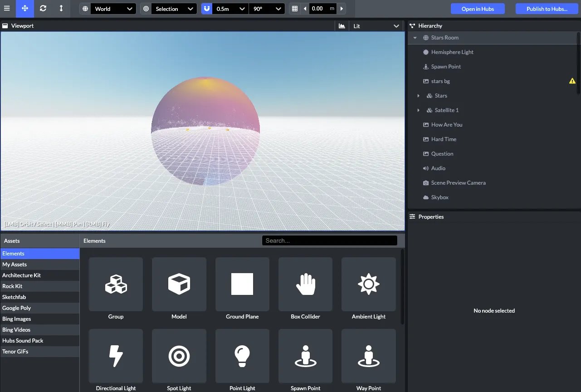Image resolution: width=581 pixels, height=392 pixels.
Task: Click the asset Search field
Action: 330,240
